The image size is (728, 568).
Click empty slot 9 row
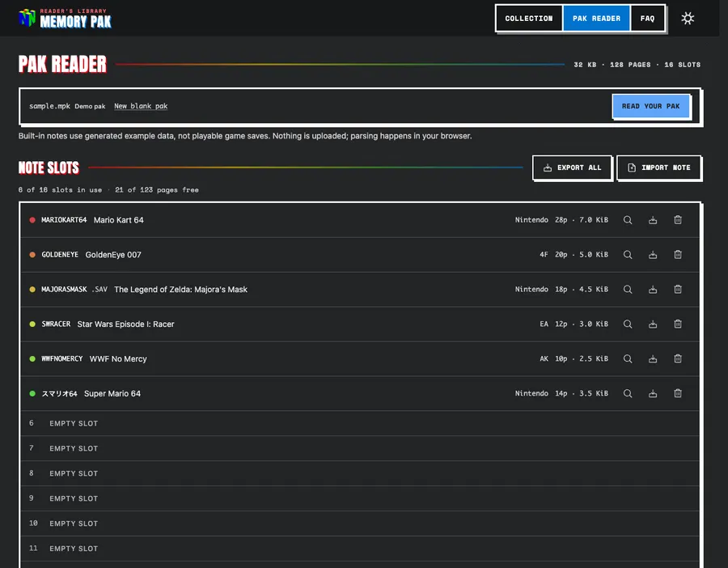coord(360,498)
